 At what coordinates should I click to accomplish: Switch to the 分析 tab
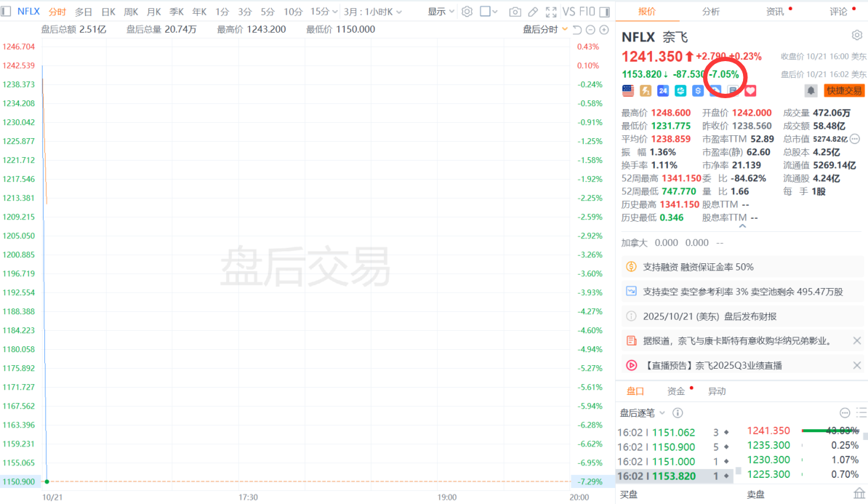coord(711,12)
